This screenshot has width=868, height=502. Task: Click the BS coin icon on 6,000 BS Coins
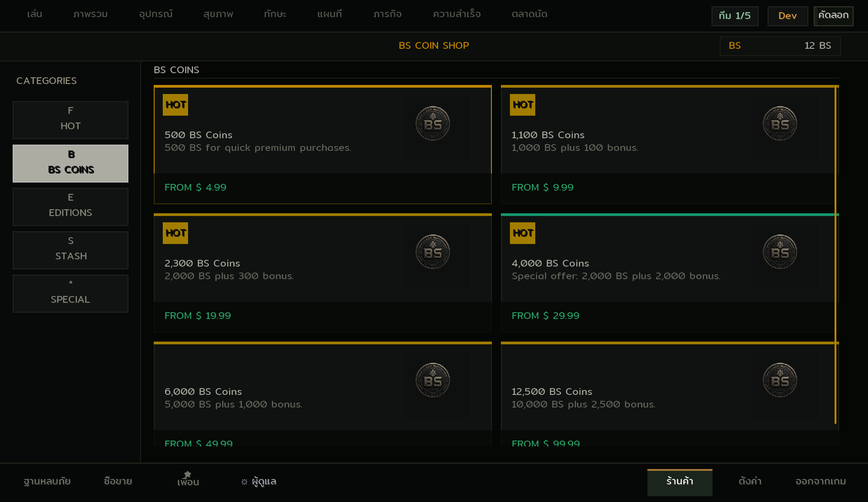(433, 380)
